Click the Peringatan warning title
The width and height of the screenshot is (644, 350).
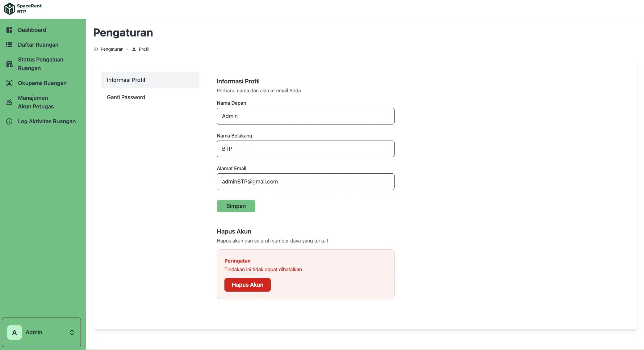237,261
